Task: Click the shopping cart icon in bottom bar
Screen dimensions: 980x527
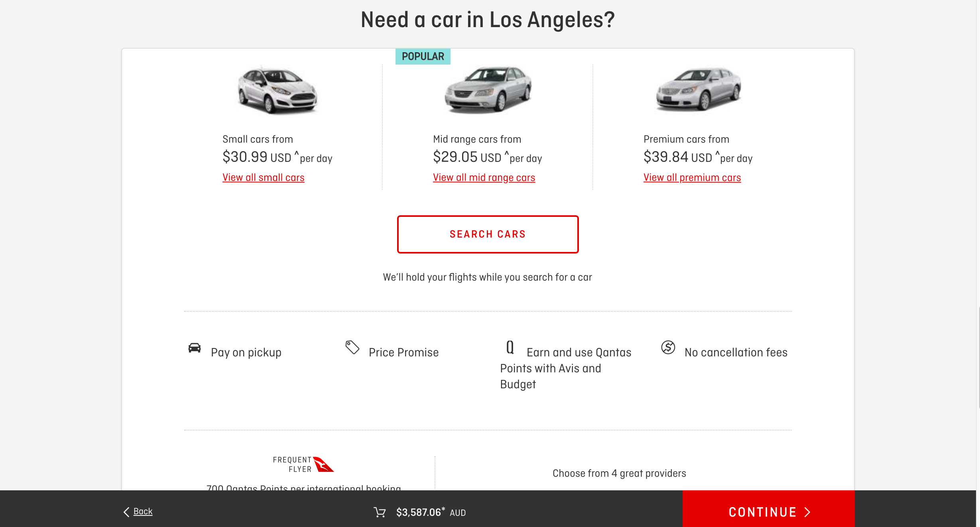Action: 380,512
